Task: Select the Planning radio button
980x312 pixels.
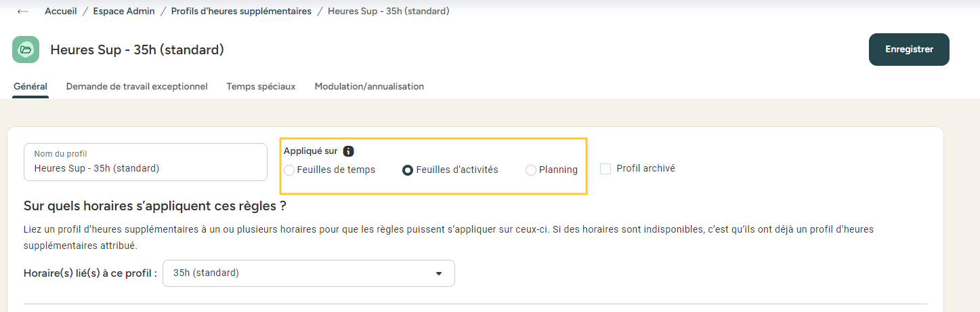Action: 531,170
